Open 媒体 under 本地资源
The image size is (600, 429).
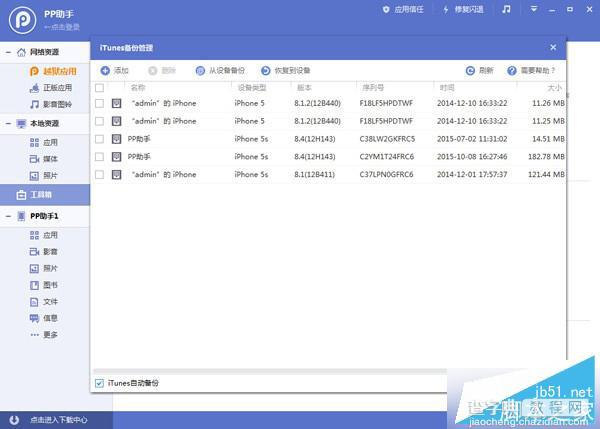pos(44,159)
